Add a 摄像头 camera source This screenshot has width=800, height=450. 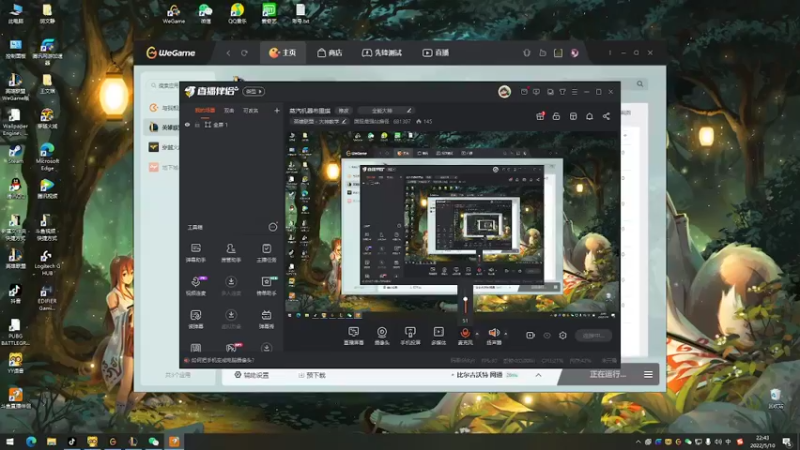(x=382, y=336)
